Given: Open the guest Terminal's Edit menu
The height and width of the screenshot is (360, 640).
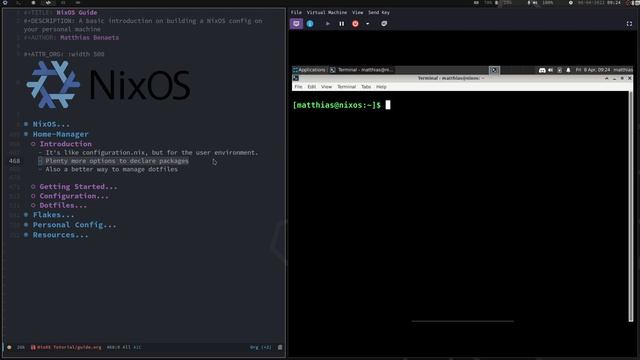Looking at the screenshot, I should [x=312, y=87].
